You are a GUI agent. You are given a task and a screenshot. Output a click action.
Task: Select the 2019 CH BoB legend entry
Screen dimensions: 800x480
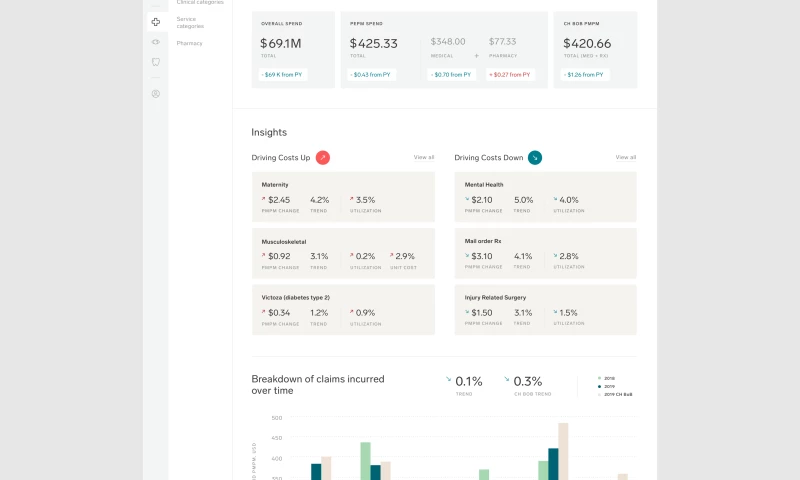[615, 394]
